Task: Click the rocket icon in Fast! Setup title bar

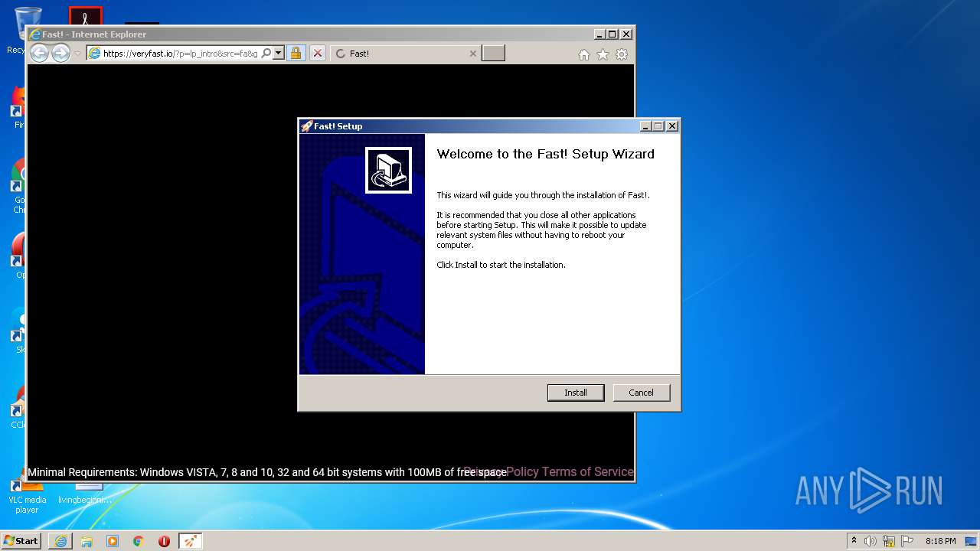Action: tap(306, 126)
